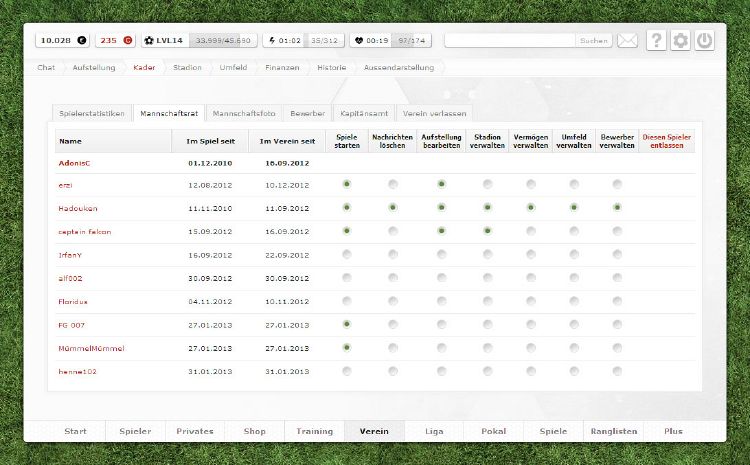Toggle 'Aufstellung bearbeiten' for erzi

coord(441,184)
